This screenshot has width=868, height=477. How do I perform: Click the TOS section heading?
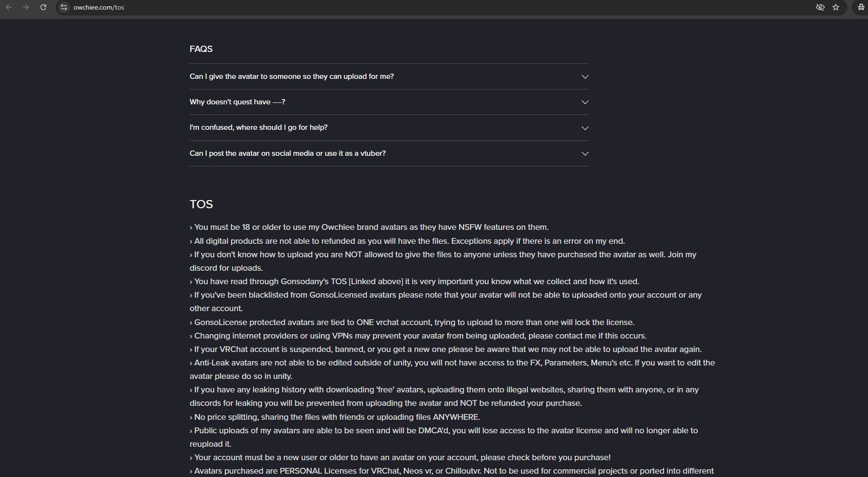coord(201,204)
